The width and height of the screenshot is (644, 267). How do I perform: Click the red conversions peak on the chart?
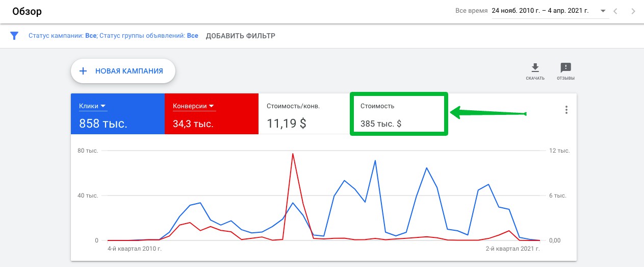click(293, 154)
